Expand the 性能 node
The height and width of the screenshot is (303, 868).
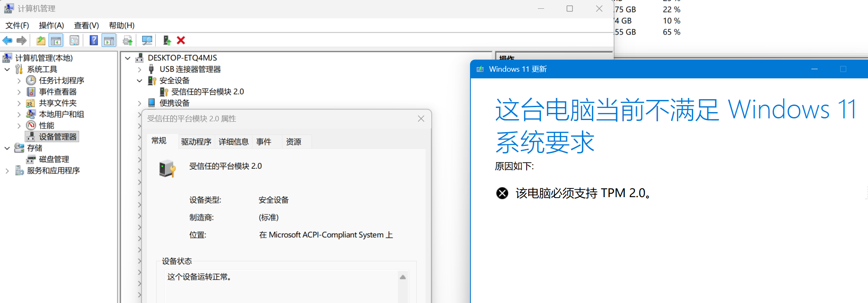point(19,125)
